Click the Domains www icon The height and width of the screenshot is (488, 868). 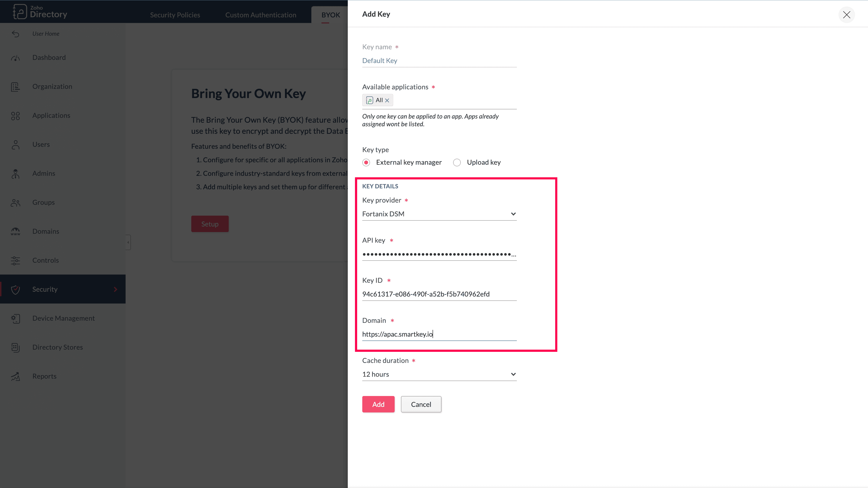pyautogui.click(x=15, y=232)
